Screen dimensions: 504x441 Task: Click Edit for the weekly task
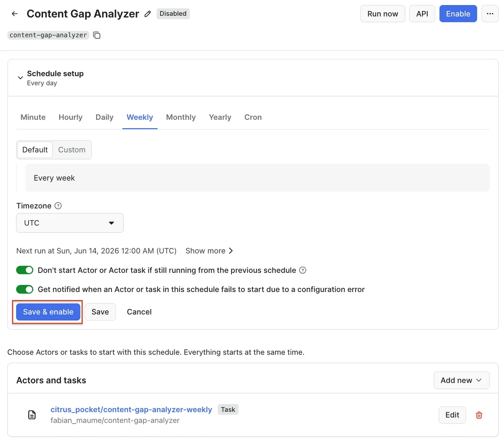(452, 415)
